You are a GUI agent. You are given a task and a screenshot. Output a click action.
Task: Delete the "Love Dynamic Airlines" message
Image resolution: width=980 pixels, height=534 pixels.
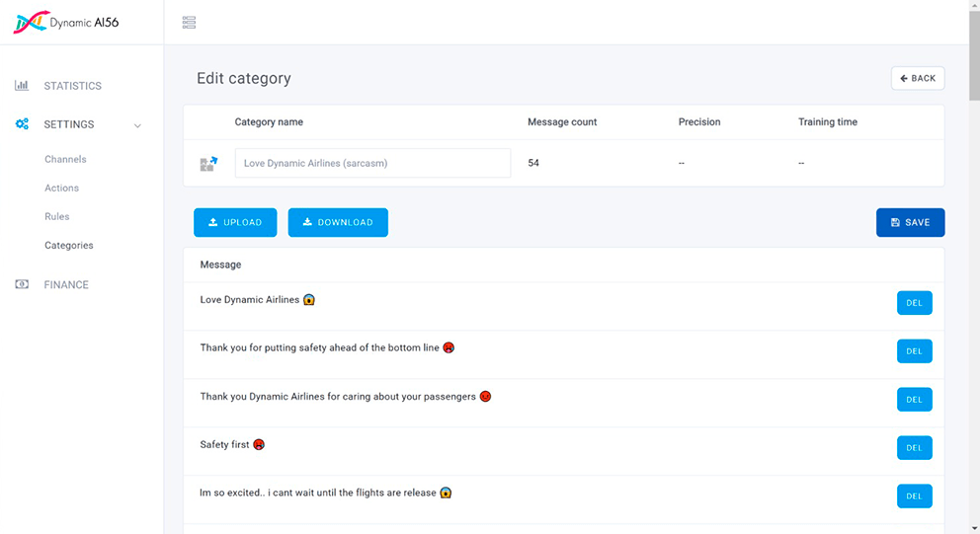tap(914, 303)
